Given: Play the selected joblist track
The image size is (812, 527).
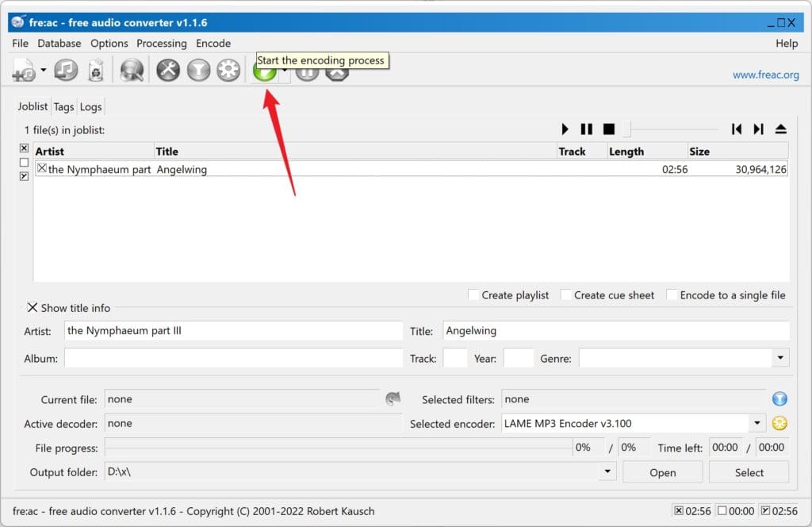Looking at the screenshot, I should (x=565, y=129).
